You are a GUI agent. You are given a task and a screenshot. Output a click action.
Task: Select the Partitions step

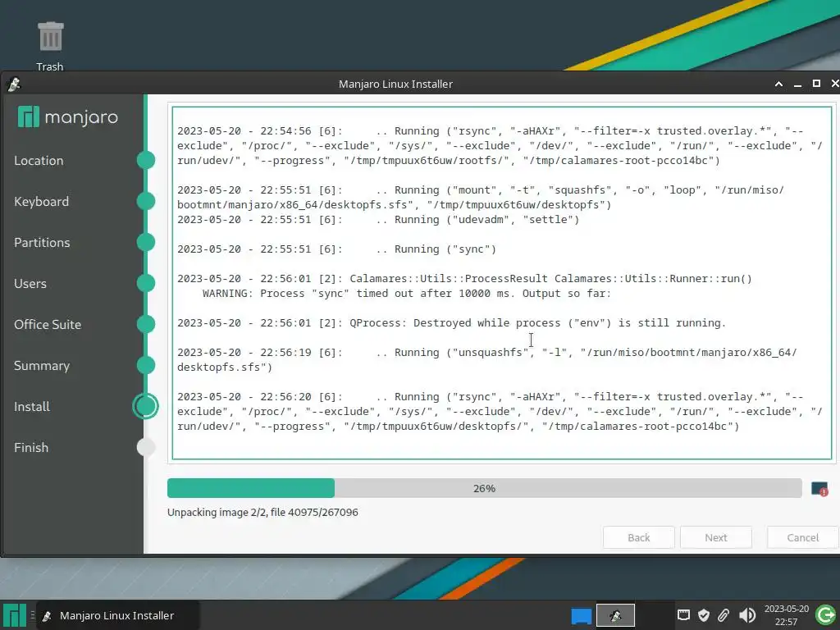click(x=42, y=243)
